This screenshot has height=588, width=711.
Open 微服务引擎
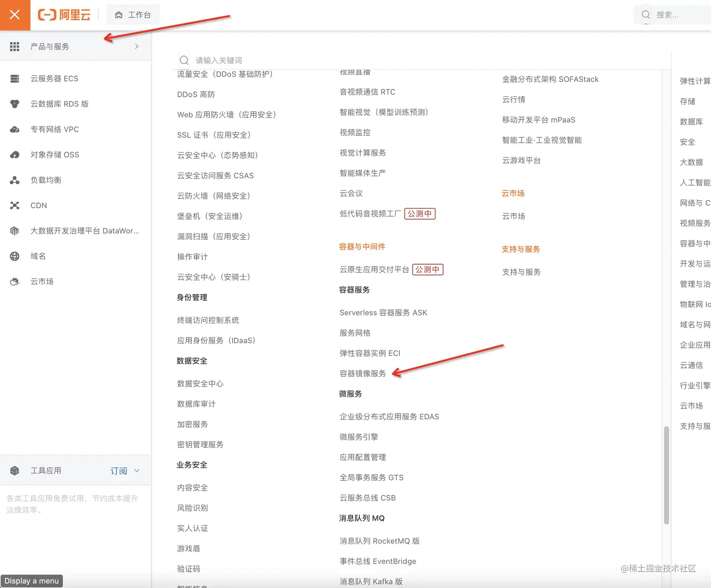click(x=359, y=437)
